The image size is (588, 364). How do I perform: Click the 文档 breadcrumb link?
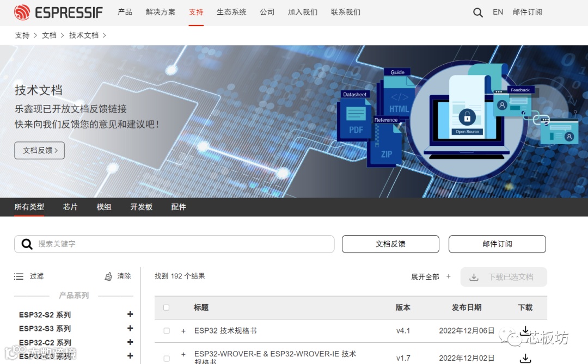pyautogui.click(x=49, y=35)
